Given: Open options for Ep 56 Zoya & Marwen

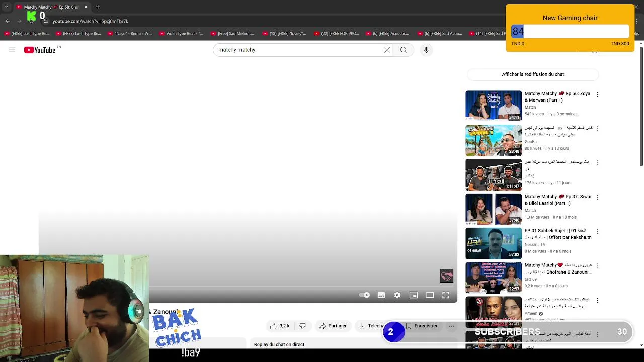Looking at the screenshot, I should point(598,94).
